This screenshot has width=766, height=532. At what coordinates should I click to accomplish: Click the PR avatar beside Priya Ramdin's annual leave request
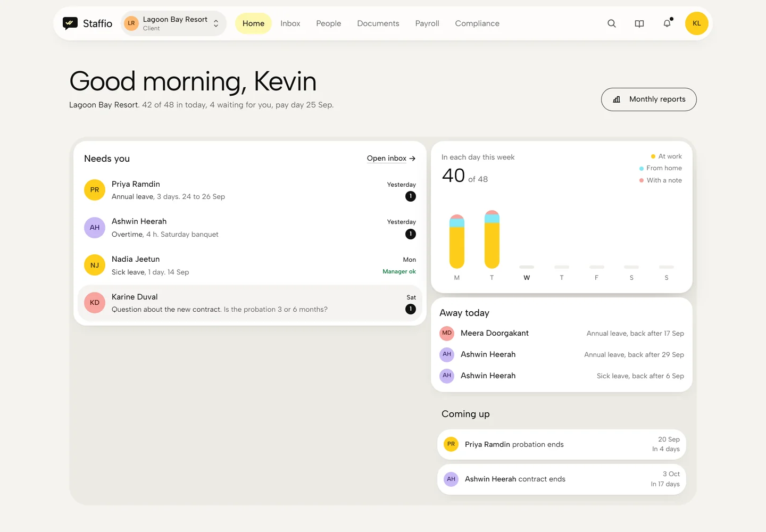[95, 190]
